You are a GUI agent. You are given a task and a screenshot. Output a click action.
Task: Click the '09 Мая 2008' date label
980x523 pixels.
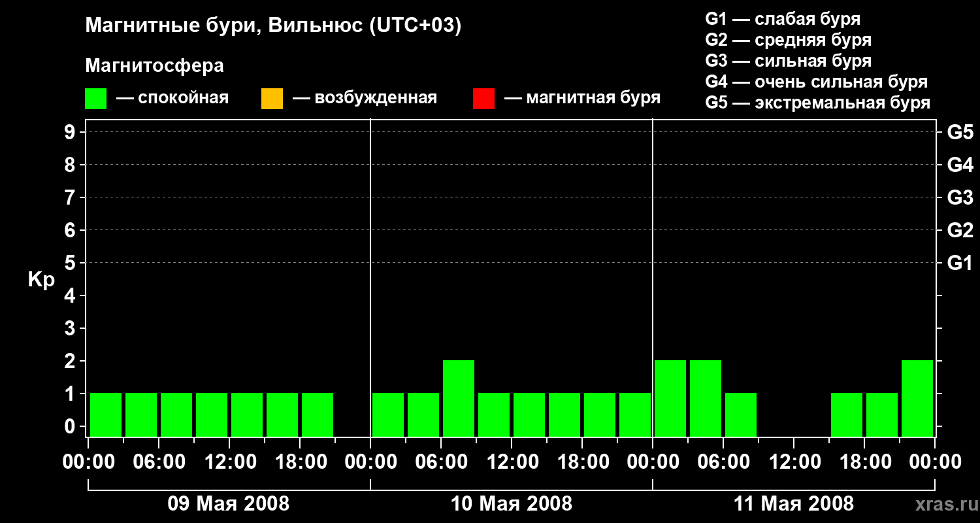click(x=229, y=504)
